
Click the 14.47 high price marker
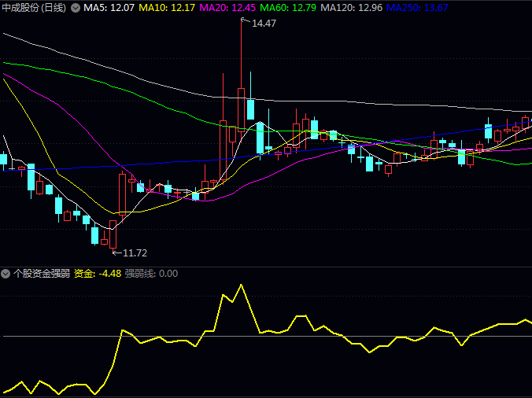264,24
